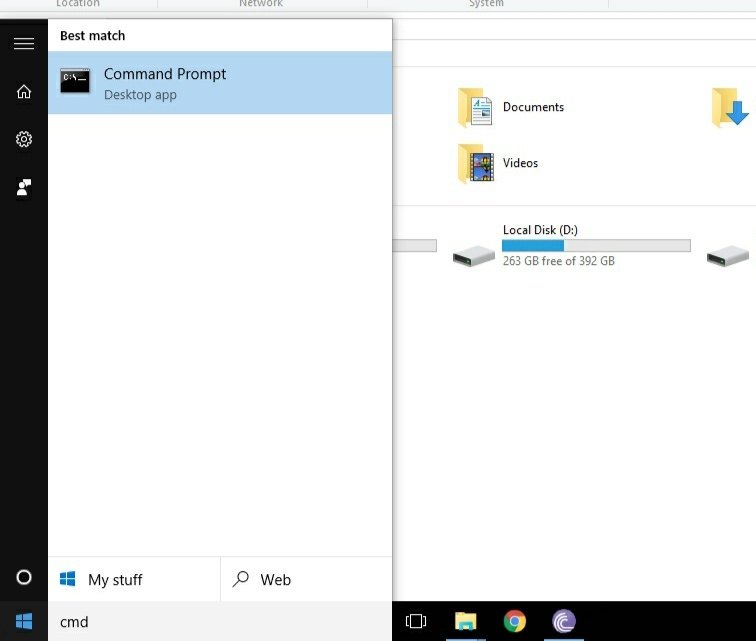Click the black Command Prompt app icon
This screenshot has width=756, height=641.
(75, 83)
